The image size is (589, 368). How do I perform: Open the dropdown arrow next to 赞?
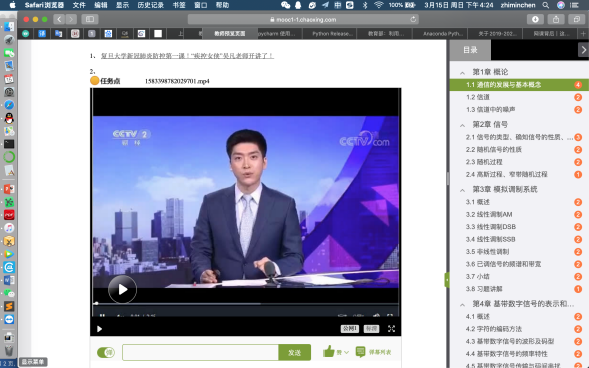(x=346, y=352)
